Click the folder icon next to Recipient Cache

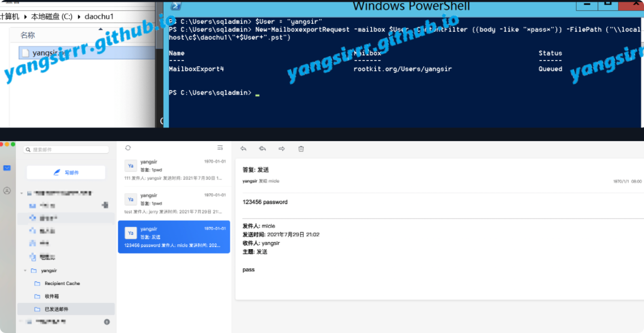click(x=37, y=284)
